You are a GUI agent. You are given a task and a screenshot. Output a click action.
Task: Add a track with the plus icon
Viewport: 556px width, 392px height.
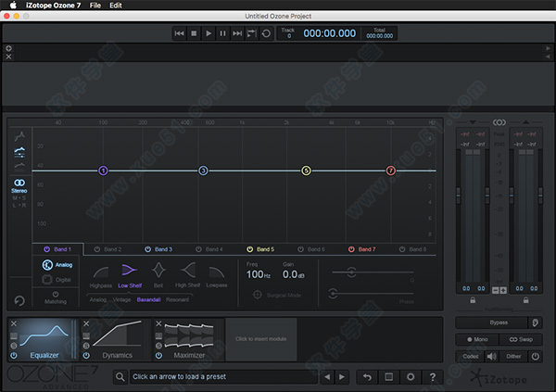point(9,48)
